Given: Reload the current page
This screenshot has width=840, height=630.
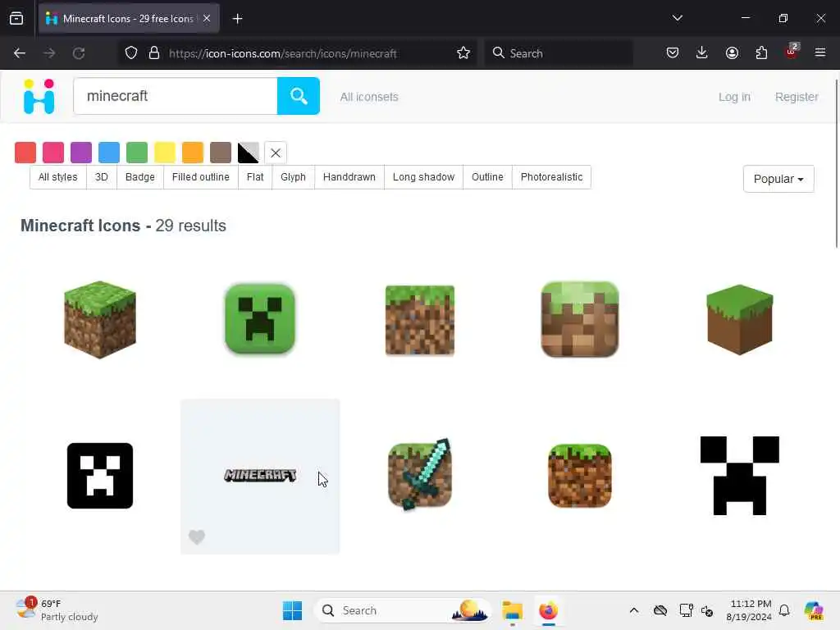Looking at the screenshot, I should point(79,53).
